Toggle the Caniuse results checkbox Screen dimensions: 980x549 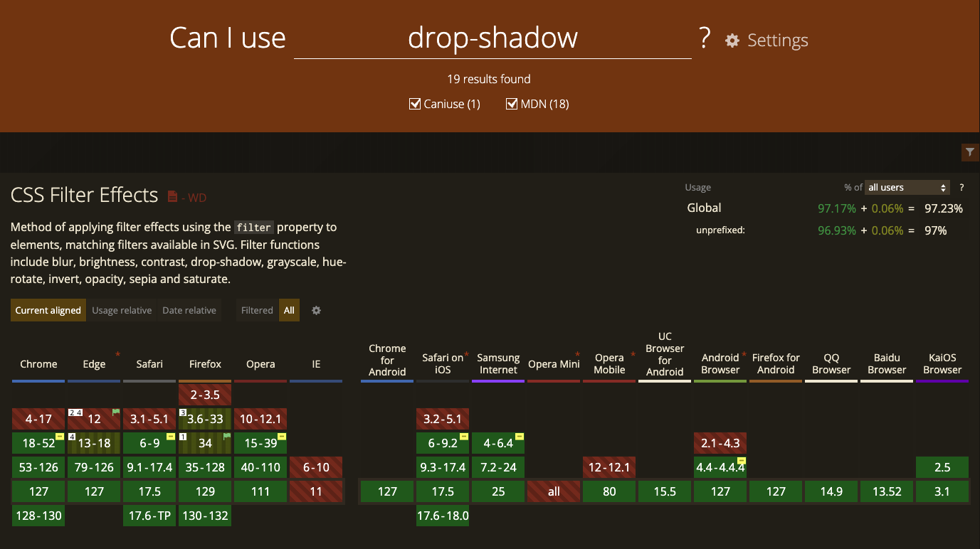(x=415, y=105)
